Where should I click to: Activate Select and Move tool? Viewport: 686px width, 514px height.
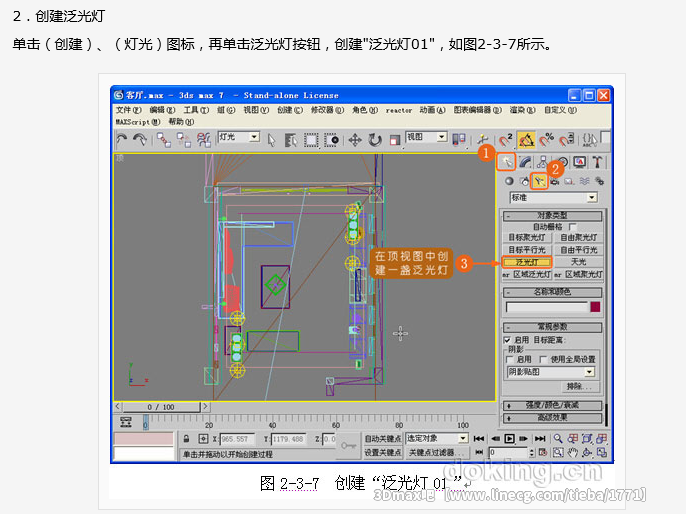point(354,140)
